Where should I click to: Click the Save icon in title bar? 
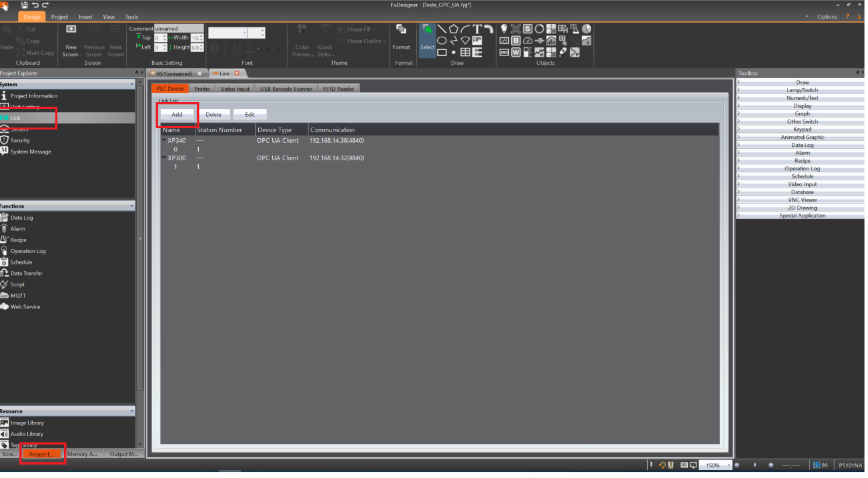25,5
